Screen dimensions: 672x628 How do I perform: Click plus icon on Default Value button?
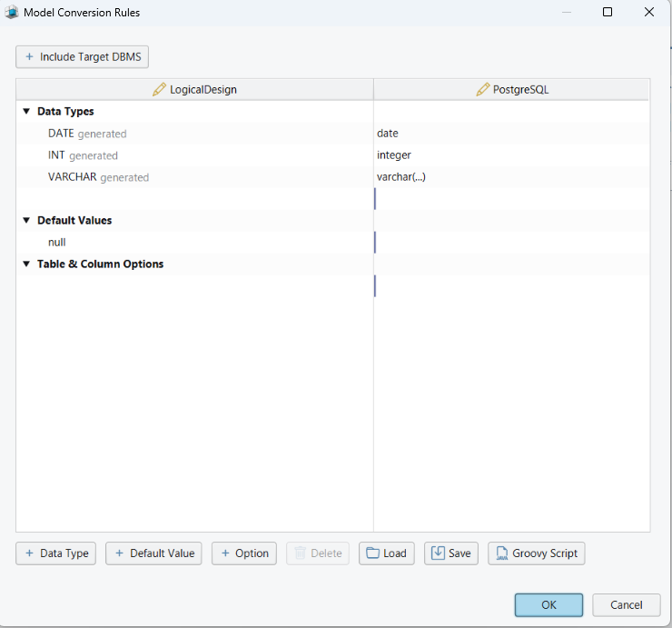[119, 553]
